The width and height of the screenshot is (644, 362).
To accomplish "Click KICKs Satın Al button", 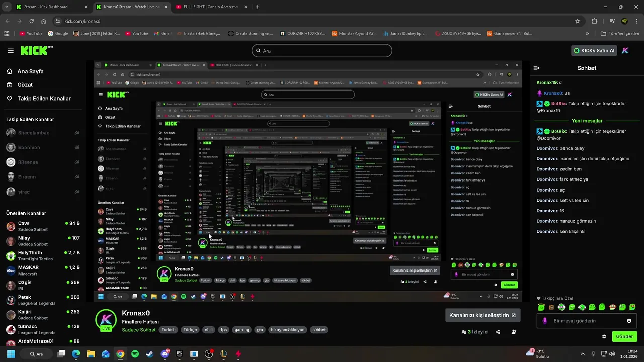I will [594, 51].
